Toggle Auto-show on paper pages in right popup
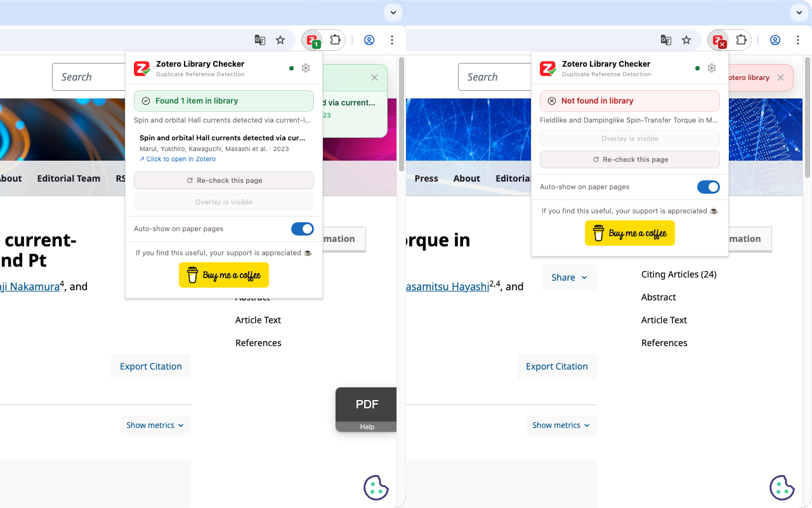Screen dimensions: 812x508 [x=709, y=187]
